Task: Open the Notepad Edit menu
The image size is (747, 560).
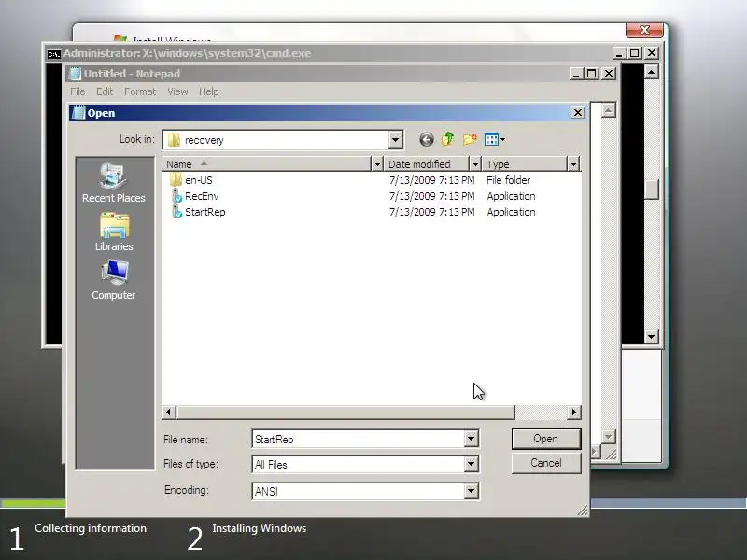Action: coord(105,91)
